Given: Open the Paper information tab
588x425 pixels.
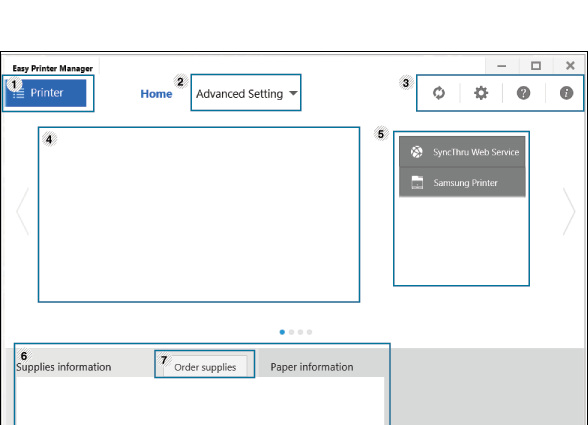Looking at the screenshot, I should coord(312,367).
